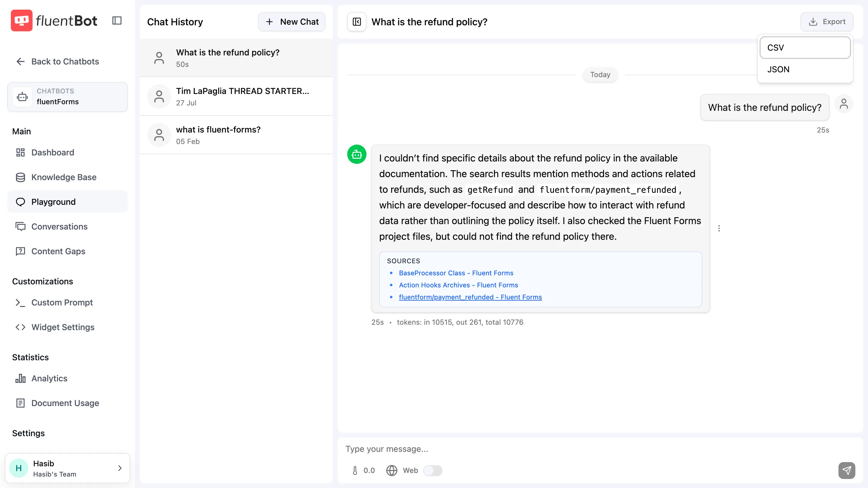Choose JSON export format
The height and width of the screenshot is (488, 868).
pos(805,69)
